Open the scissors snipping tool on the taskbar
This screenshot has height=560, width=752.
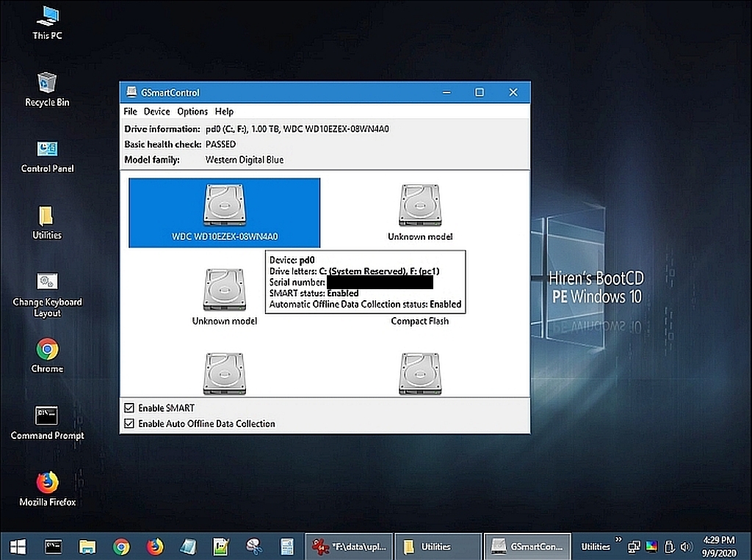point(253,547)
